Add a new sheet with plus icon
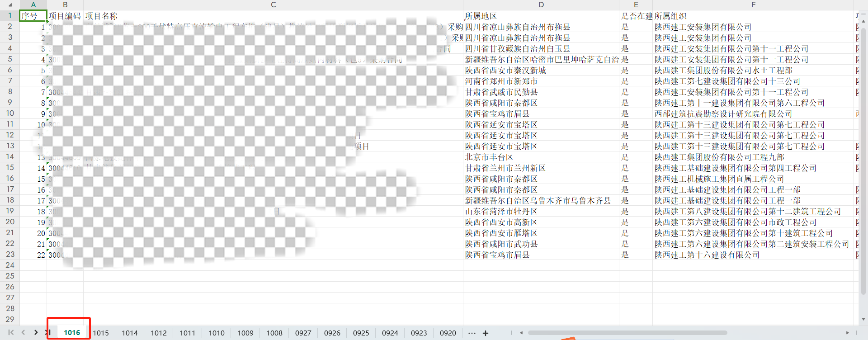Viewport: 868px width, 340px height. point(486,333)
